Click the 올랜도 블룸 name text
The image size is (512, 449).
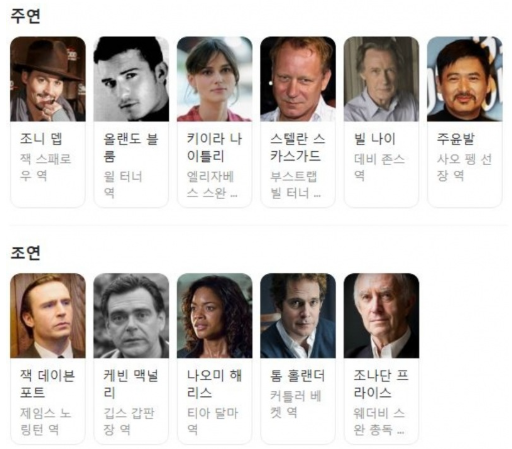131,147
